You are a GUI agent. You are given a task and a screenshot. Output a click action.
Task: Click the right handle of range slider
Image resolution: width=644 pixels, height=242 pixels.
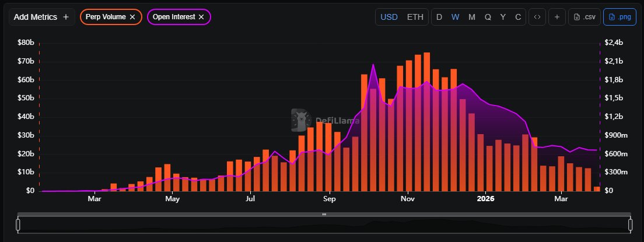click(631, 225)
